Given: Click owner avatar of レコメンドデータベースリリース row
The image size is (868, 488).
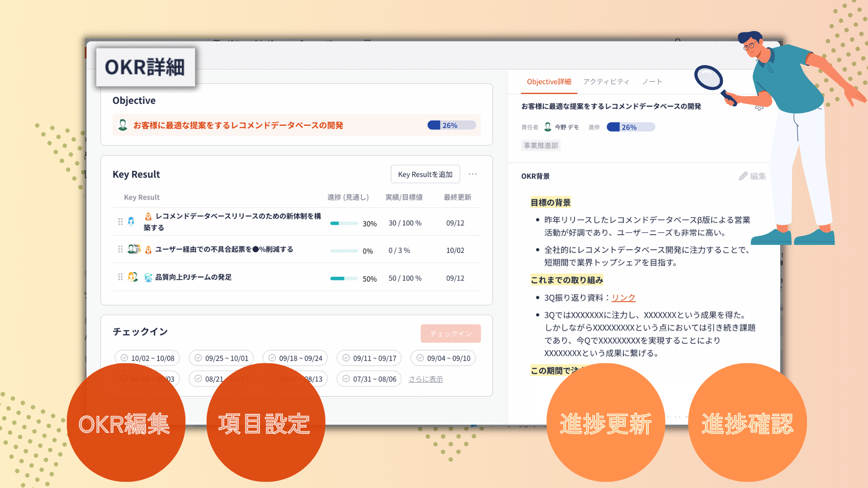Looking at the screenshot, I should [x=131, y=221].
